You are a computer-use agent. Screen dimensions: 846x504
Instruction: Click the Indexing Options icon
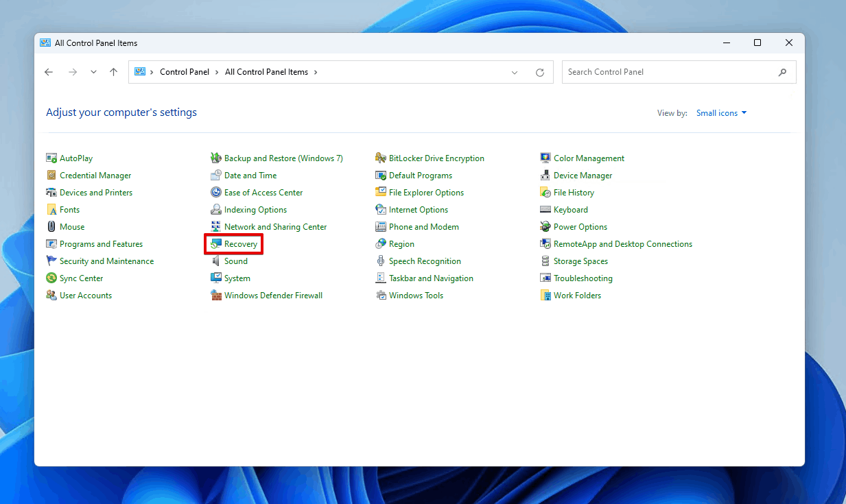click(216, 210)
